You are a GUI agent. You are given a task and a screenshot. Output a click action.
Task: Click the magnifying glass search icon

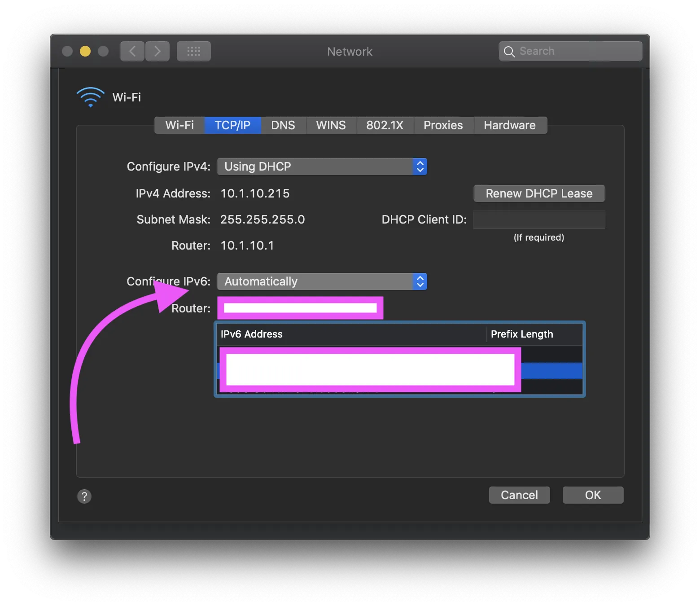tap(509, 52)
